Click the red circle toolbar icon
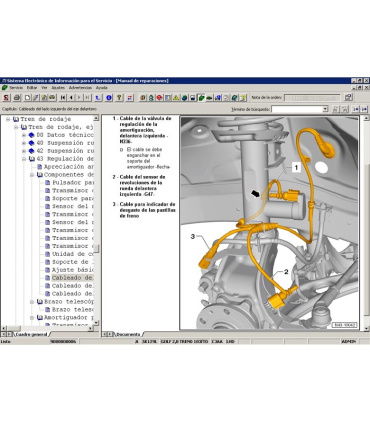Image resolution: width=370 pixels, height=423 pixels. coord(159,98)
